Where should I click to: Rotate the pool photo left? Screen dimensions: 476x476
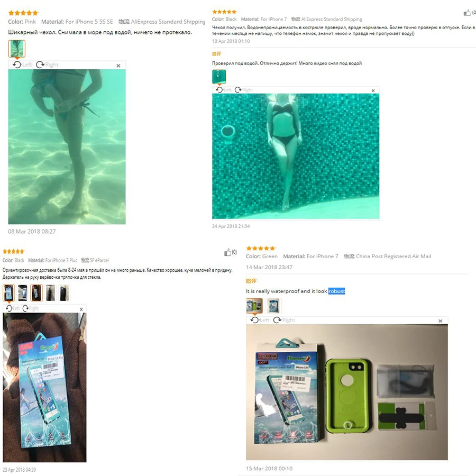point(224,89)
